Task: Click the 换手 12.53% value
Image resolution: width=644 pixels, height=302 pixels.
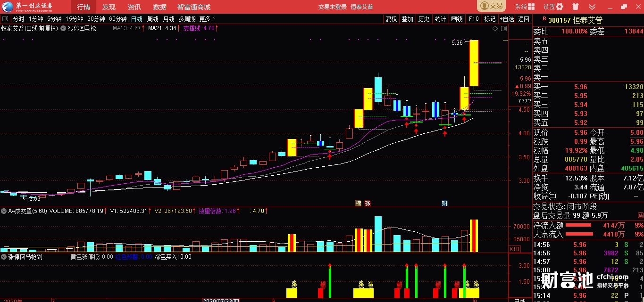Action: coord(577,178)
